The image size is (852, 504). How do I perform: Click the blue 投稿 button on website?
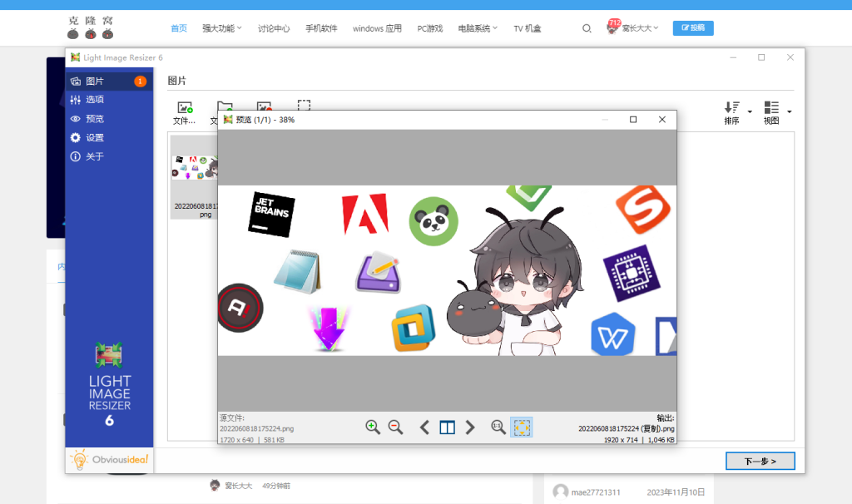point(693,27)
